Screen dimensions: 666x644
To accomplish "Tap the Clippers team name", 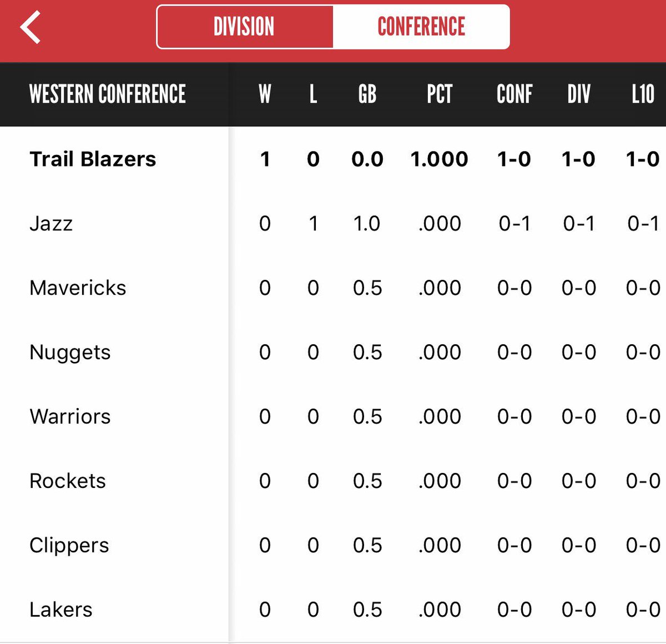I will click(x=69, y=546).
